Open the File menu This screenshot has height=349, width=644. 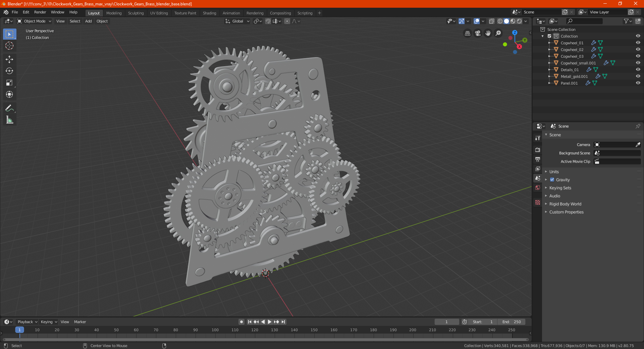[x=15, y=12]
